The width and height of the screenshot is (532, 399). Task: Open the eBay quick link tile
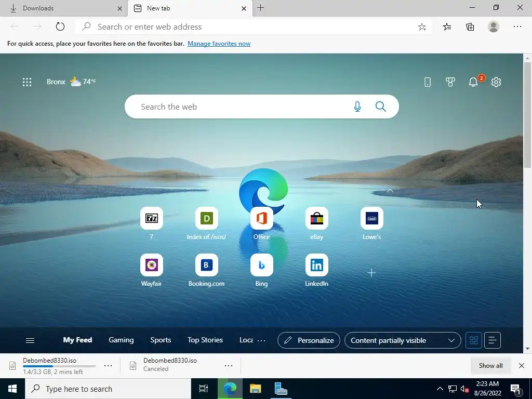coord(316,218)
